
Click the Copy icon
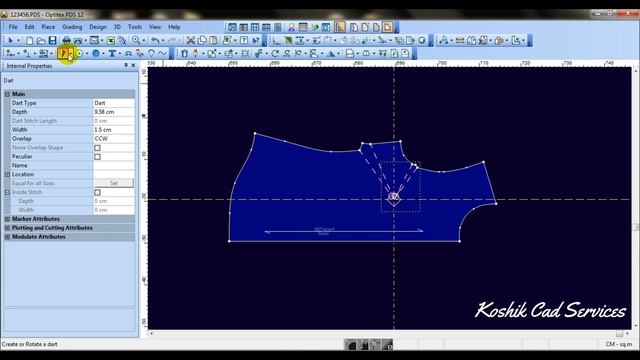202,40
